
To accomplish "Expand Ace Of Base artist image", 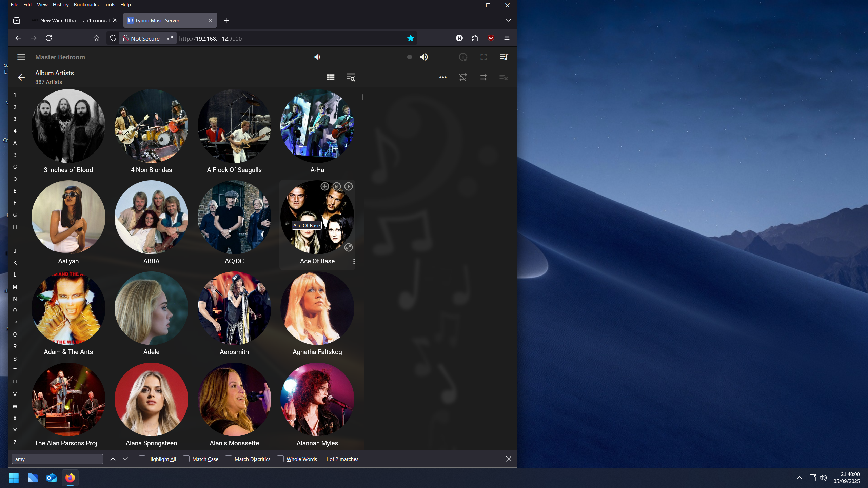I will [x=349, y=248].
